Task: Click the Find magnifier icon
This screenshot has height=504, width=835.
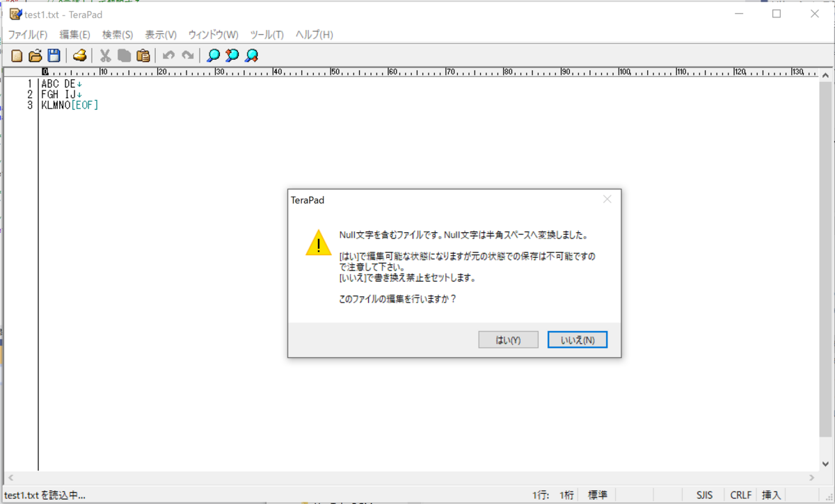Action: 214,56
